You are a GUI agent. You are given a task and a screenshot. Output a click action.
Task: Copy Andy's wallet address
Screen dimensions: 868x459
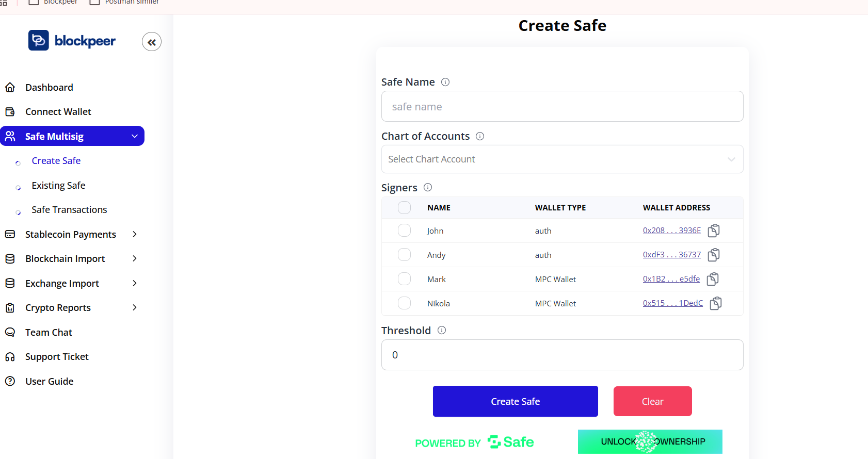point(714,255)
